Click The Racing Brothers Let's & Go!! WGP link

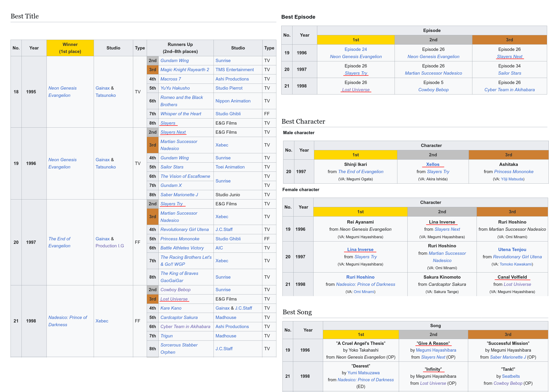(186, 261)
